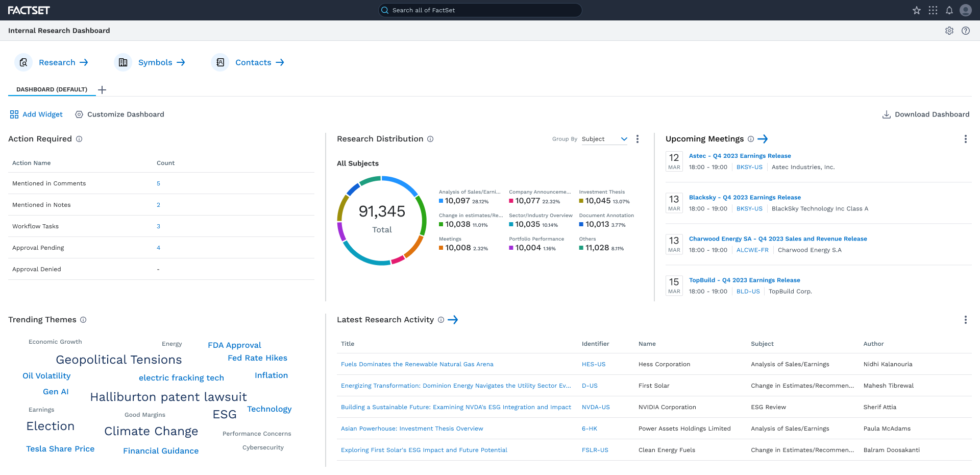Click the FactSet logo

(x=29, y=10)
